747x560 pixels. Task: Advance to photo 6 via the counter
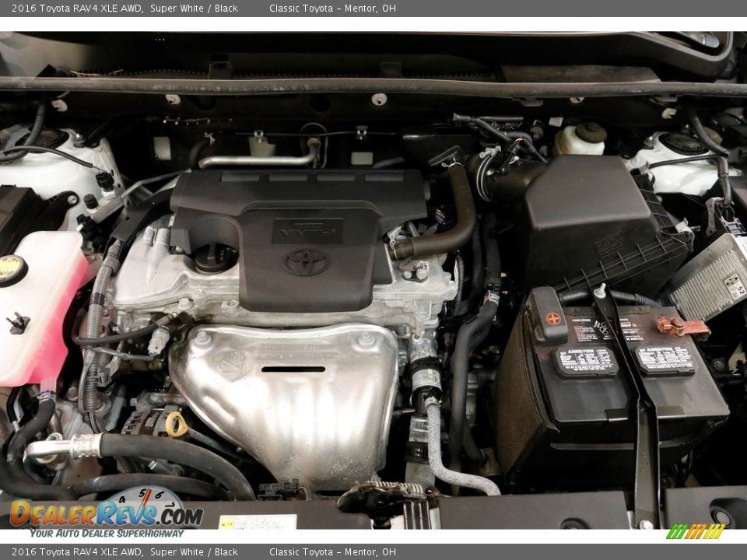point(159,494)
